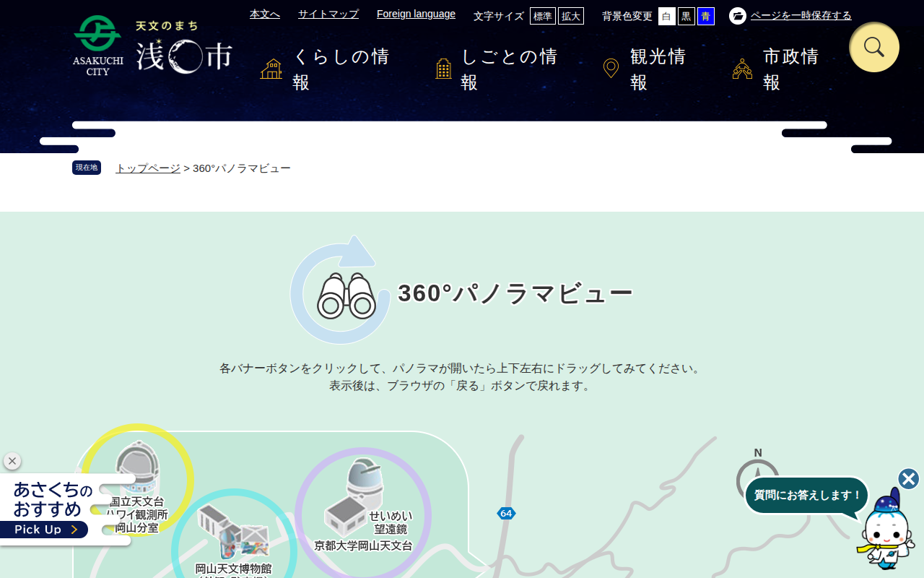Click the 現在地 breadcrumb label
The image size is (924, 578).
click(87, 168)
